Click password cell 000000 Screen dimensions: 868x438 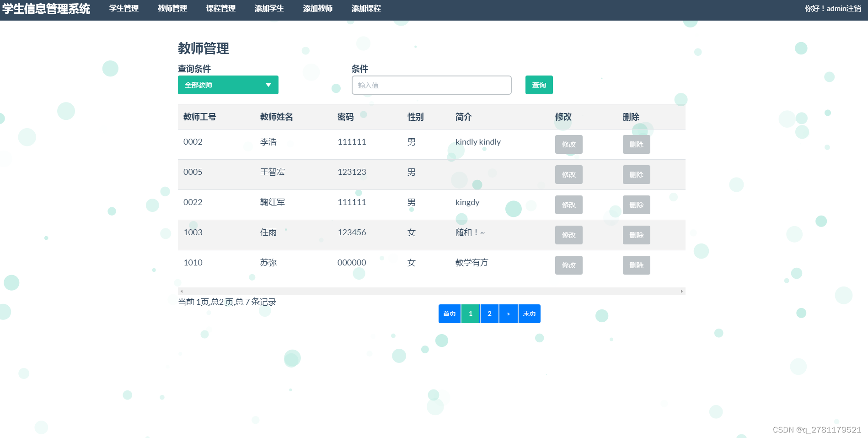[x=352, y=263]
